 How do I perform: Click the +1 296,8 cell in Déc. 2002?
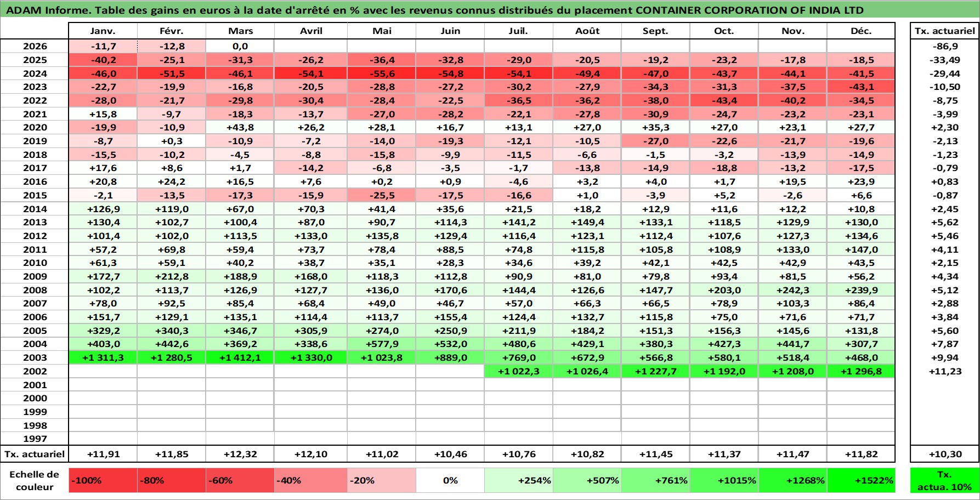(861, 371)
